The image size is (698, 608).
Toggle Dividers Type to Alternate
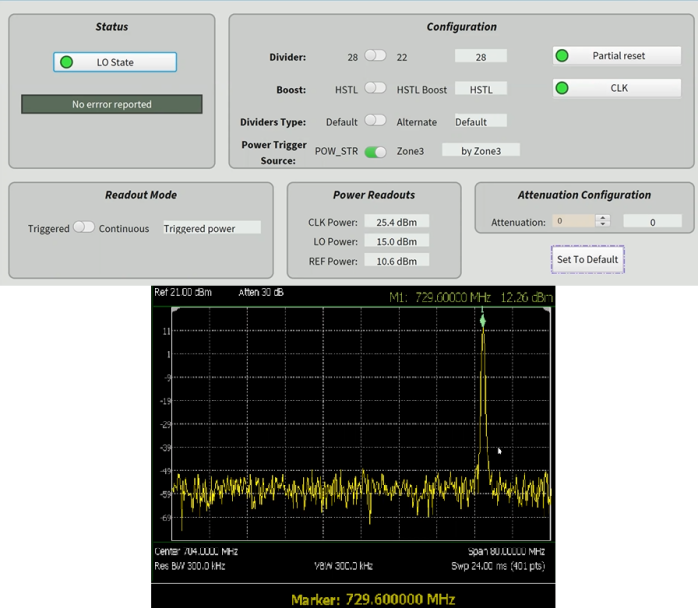(x=375, y=120)
